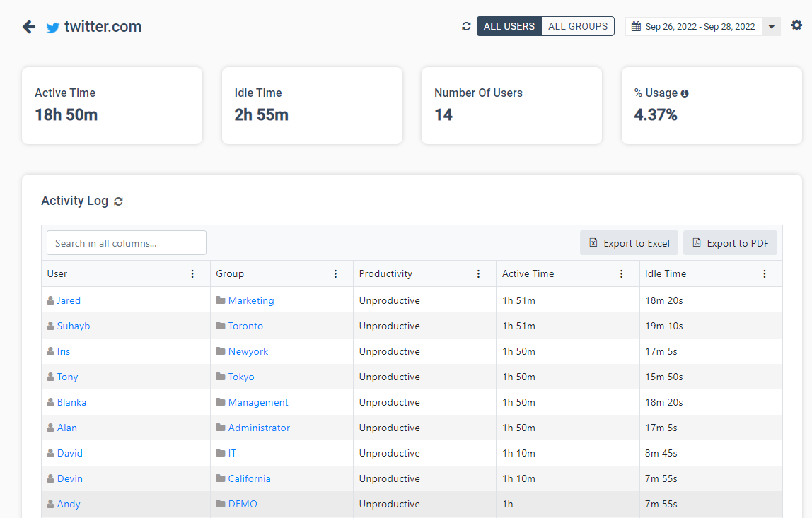Open user Devin's link
This screenshot has height=518, width=812.
(x=70, y=478)
